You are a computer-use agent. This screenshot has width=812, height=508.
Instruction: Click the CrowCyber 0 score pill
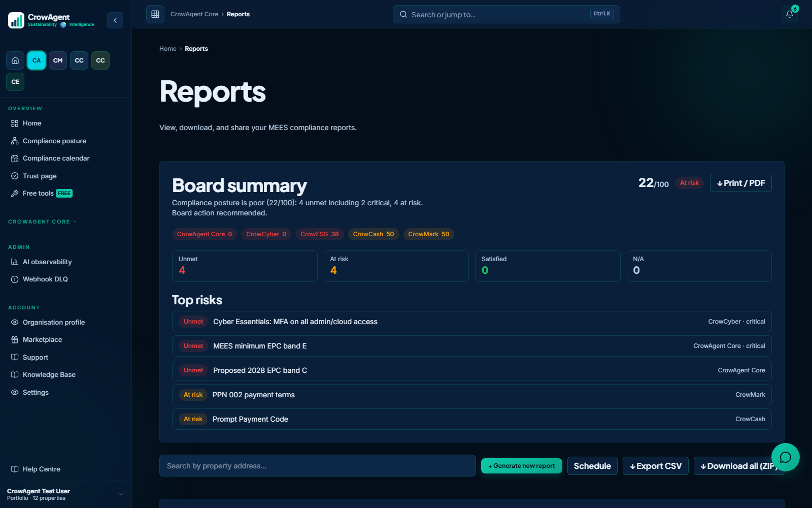point(266,234)
